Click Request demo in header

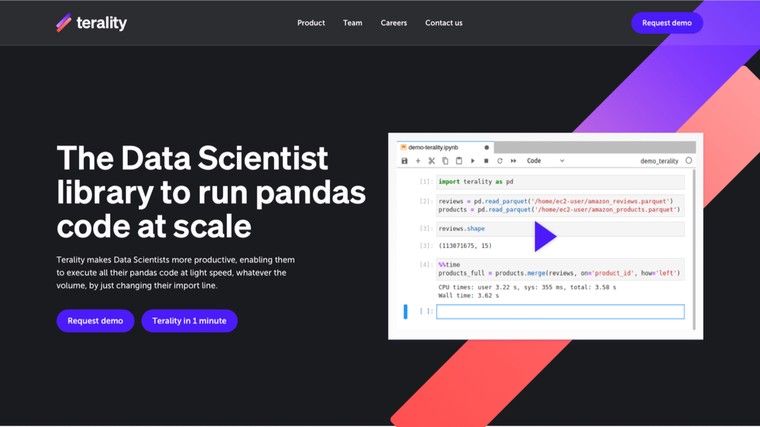pos(667,23)
